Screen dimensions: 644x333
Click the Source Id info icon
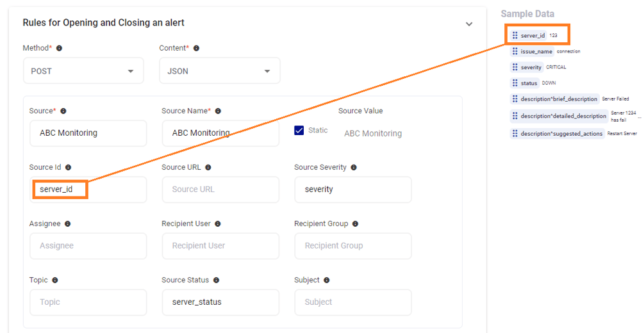(68, 168)
